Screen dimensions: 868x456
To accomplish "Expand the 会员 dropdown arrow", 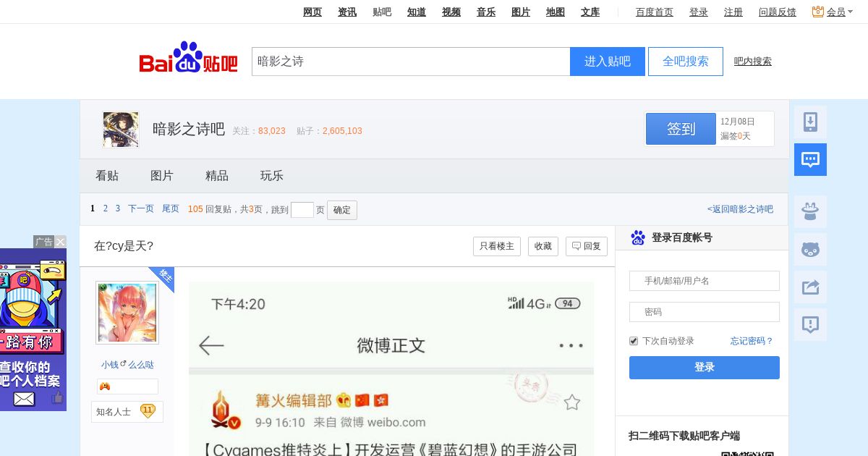I will coord(851,12).
